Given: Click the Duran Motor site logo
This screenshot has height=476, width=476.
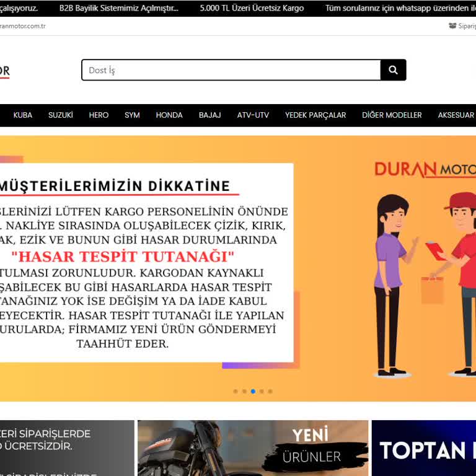Looking at the screenshot, I should point(5,72).
